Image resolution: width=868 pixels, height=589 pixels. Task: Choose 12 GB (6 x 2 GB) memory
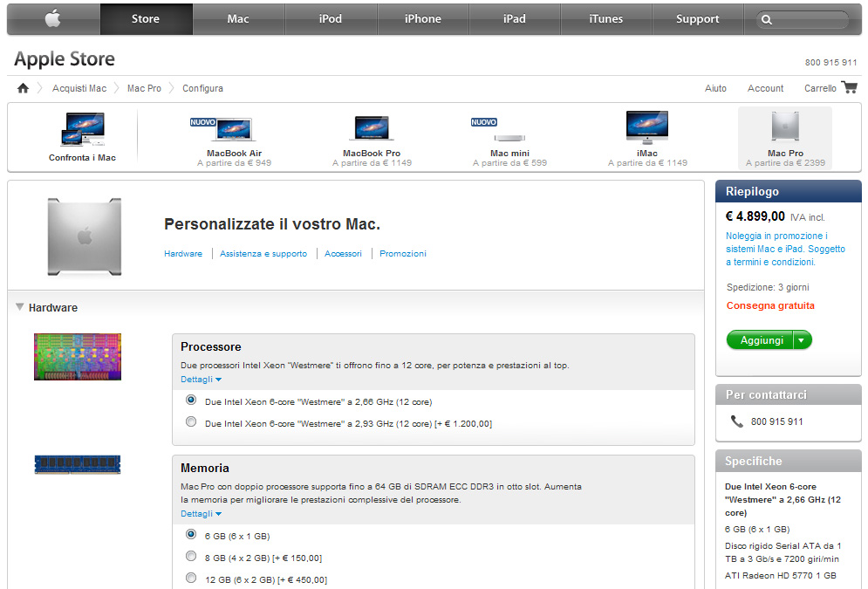coord(191,578)
